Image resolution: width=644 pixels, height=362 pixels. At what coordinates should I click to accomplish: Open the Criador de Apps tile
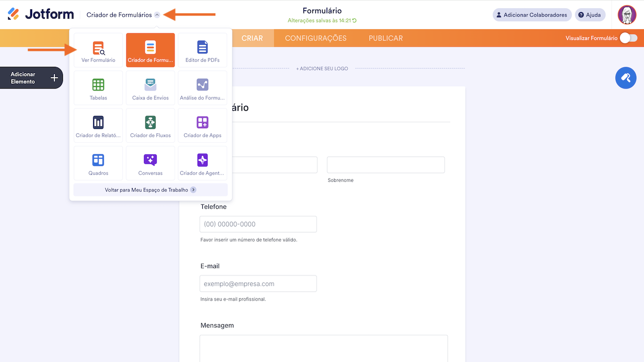tap(202, 126)
